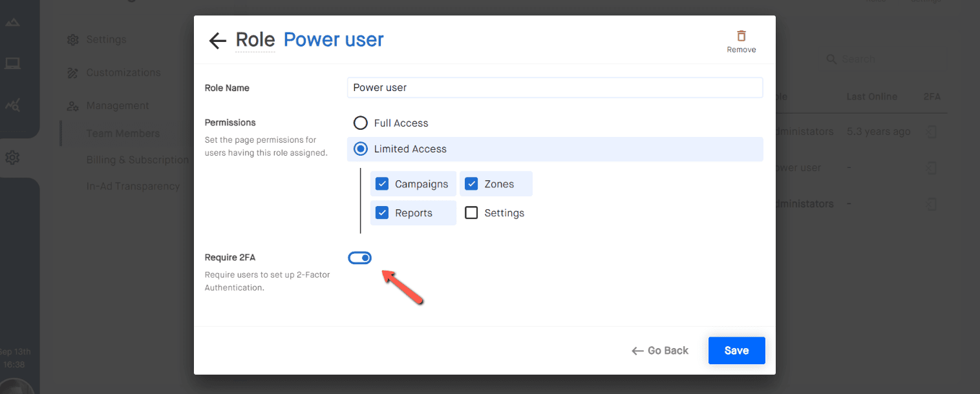
Task: Toggle the Require 2FA switch
Action: click(360, 258)
